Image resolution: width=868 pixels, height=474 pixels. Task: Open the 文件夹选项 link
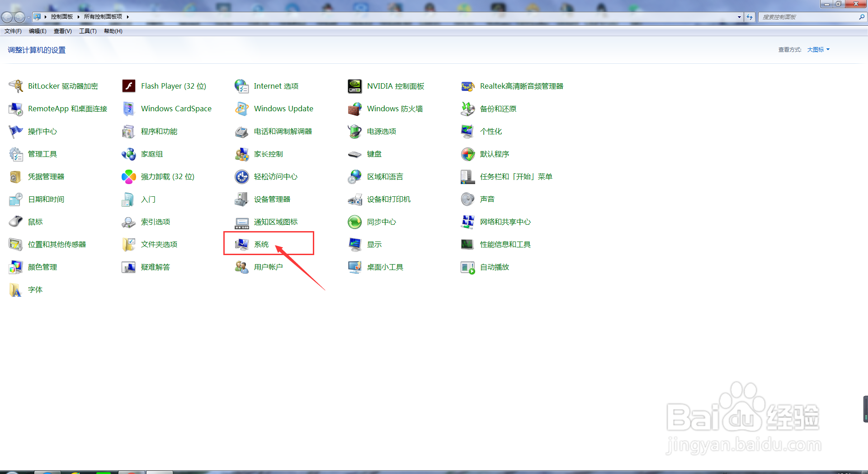pos(159,244)
